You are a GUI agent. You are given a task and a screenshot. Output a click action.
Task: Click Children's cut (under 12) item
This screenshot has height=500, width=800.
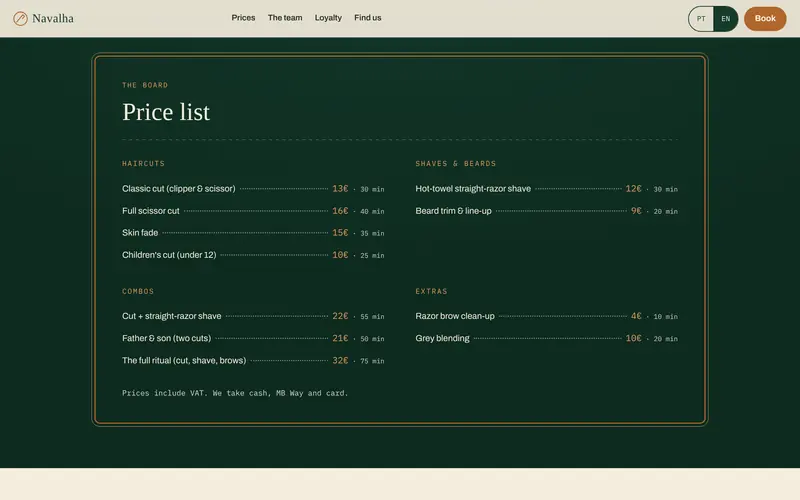[x=169, y=255]
